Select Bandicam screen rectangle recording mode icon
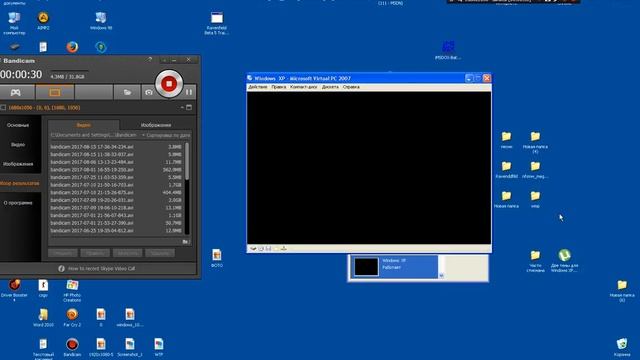The width and height of the screenshot is (640, 360). (55, 92)
